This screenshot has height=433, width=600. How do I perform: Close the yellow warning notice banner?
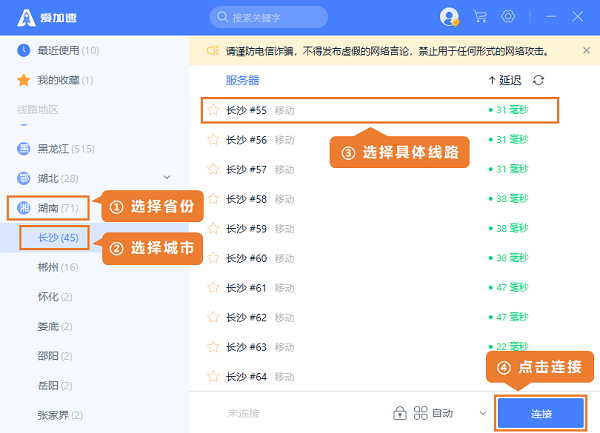(x=585, y=50)
